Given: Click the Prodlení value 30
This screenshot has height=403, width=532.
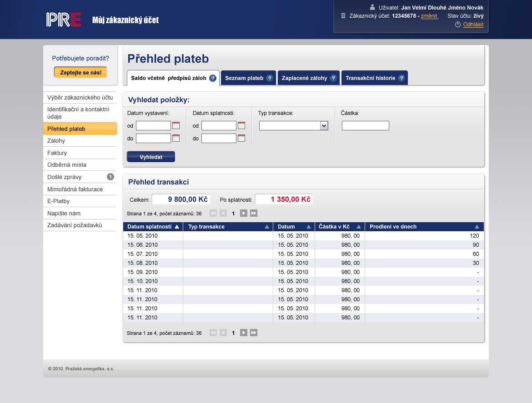Looking at the screenshot, I should click(x=476, y=263).
